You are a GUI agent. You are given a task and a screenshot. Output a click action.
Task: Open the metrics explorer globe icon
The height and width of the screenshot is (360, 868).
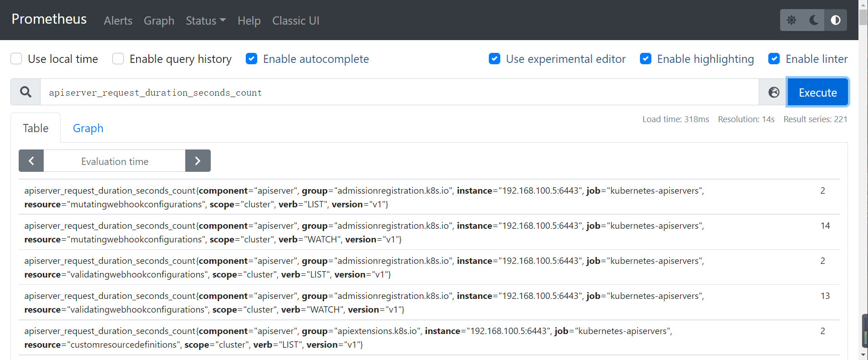(x=774, y=93)
